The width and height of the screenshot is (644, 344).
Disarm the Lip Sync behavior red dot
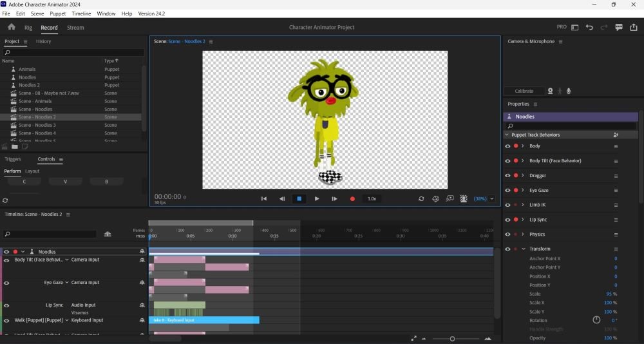515,220
